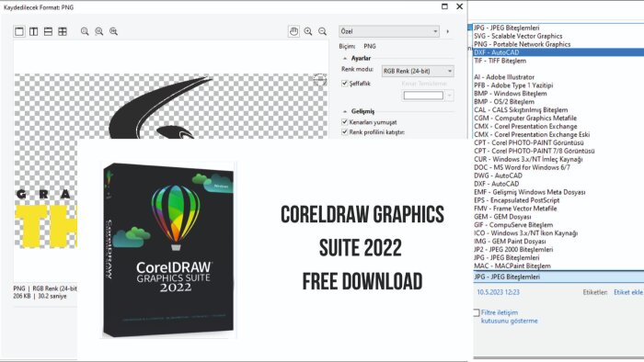644x362 pixels.
Task: Choose GEM - GEM Dosyası
Action: [502, 217]
